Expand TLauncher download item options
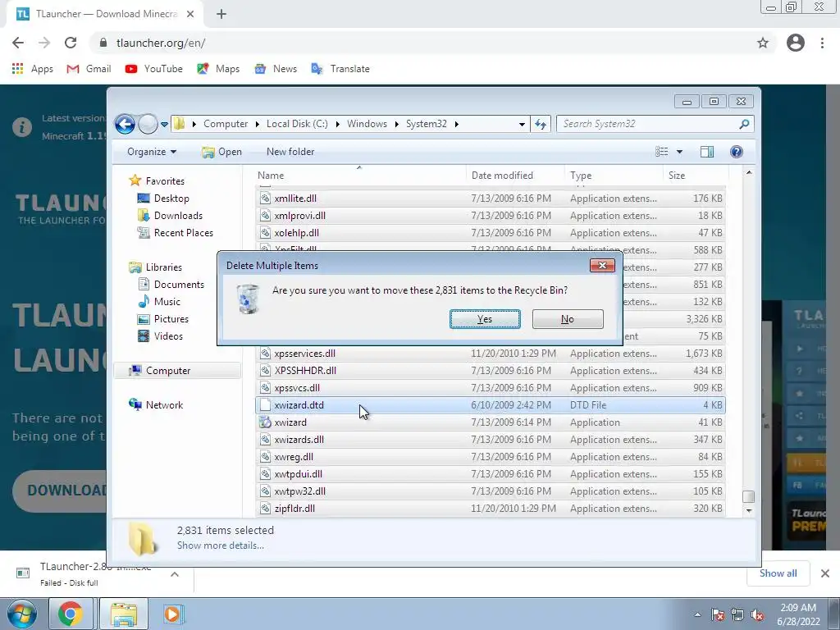The width and height of the screenshot is (840, 630). pyautogui.click(x=175, y=574)
